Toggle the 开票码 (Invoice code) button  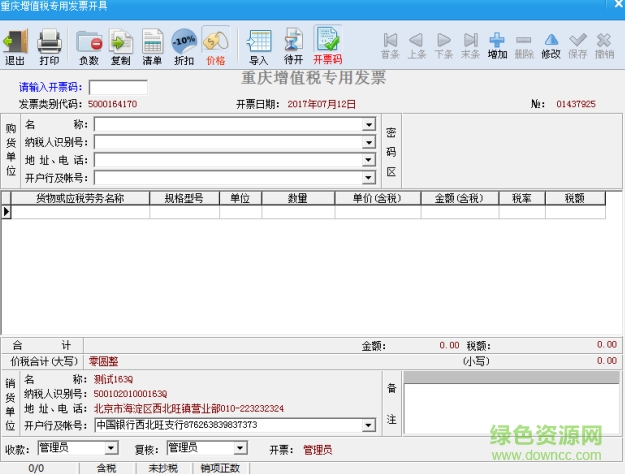tap(327, 43)
